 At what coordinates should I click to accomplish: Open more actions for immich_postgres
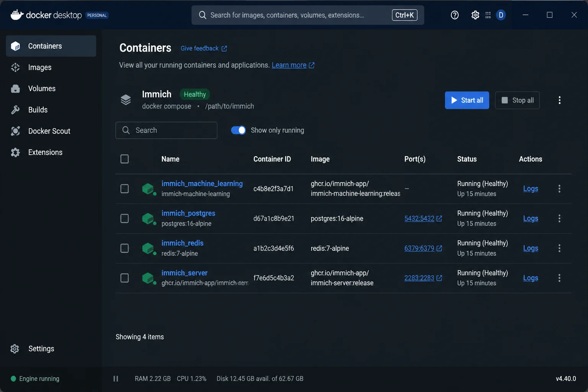tap(559, 219)
